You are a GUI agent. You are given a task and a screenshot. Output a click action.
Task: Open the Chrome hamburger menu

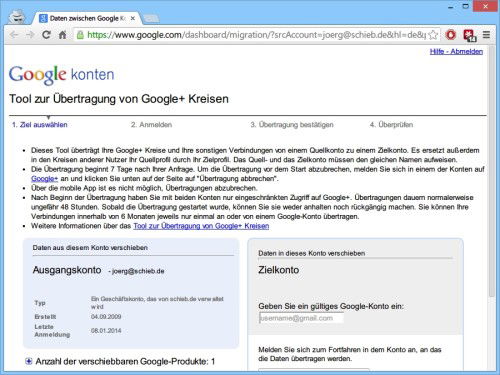tap(486, 35)
